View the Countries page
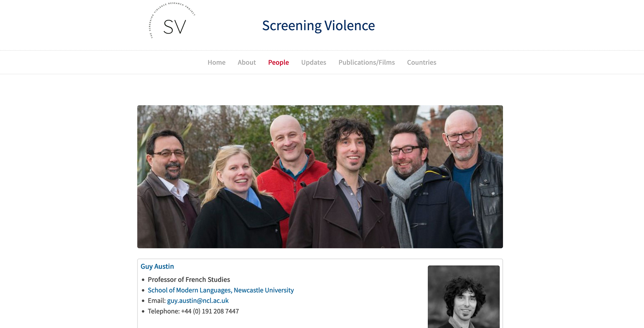This screenshot has height=328, width=644. 422,62
